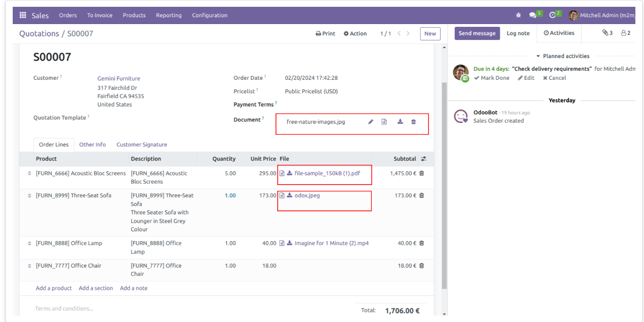Delete free-nature-images.jpg using trash icon

[x=413, y=122]
